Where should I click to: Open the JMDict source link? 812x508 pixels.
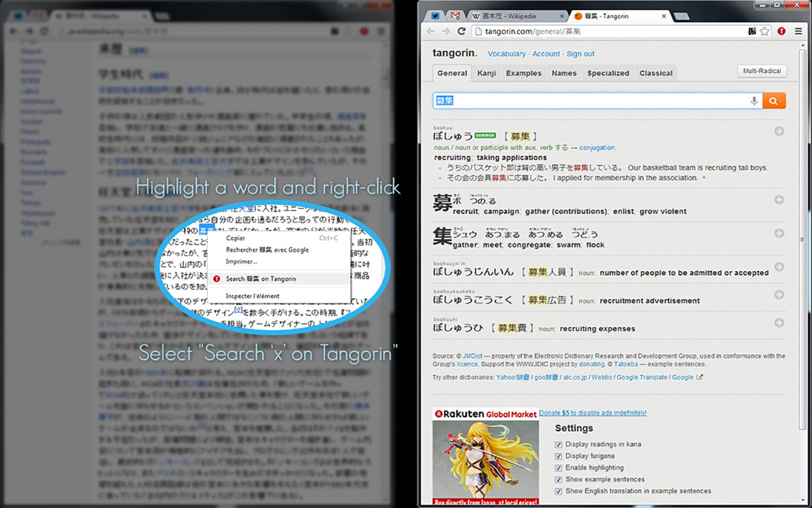[473, 356]
